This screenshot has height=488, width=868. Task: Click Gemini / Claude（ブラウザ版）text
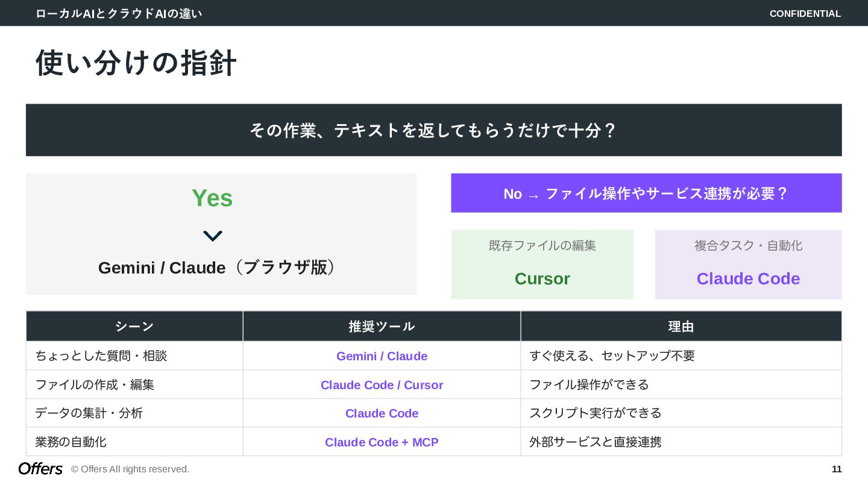coord(217,267)
